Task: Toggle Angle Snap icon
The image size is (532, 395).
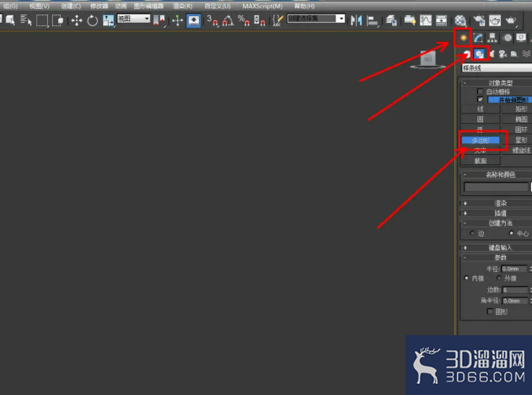Action: click(228, 21)
